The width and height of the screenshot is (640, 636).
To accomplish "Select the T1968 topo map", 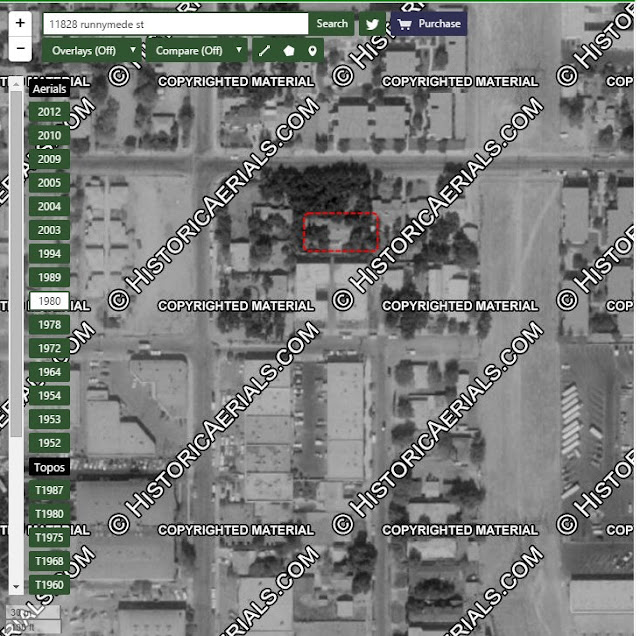I will 49,561.
